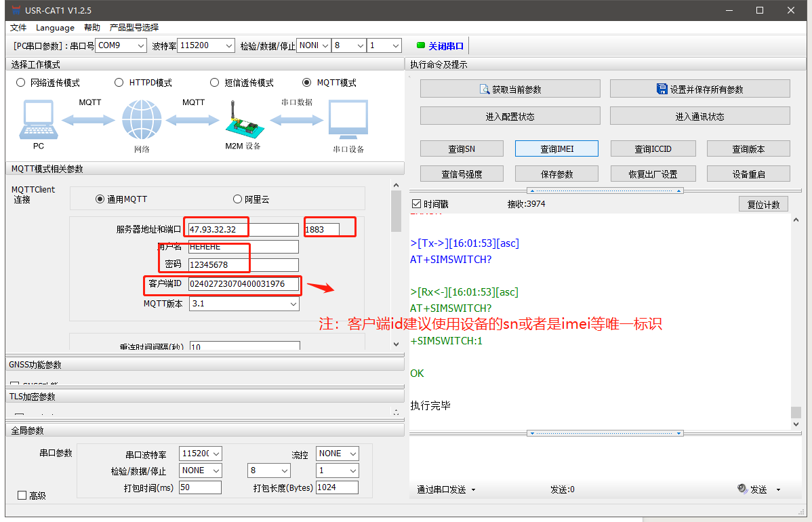Click 恢复出厂设置 button
This screenshot has height=522, width=812.
(x=653, y=174)
